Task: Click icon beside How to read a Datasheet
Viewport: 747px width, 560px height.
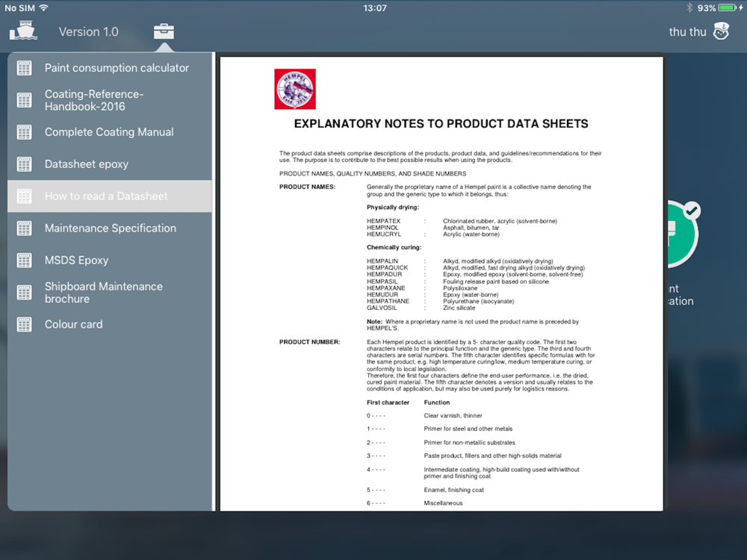Action: [25, 196]
